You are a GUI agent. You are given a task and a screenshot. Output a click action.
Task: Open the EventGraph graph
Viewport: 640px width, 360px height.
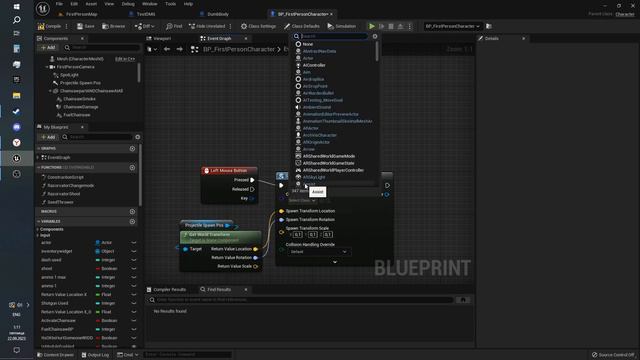coord(59,158)
